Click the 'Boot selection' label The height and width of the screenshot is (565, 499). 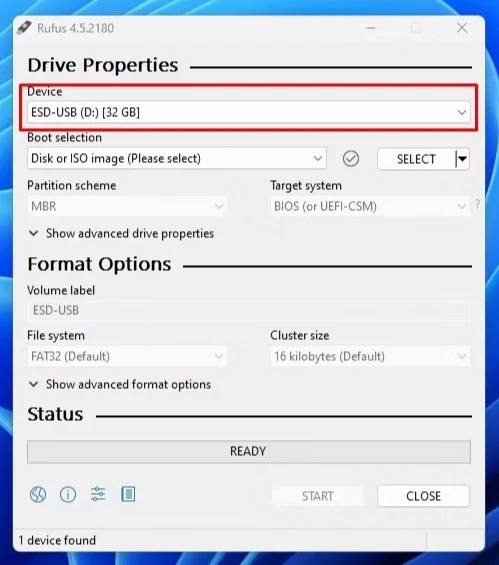click(64, 137)
